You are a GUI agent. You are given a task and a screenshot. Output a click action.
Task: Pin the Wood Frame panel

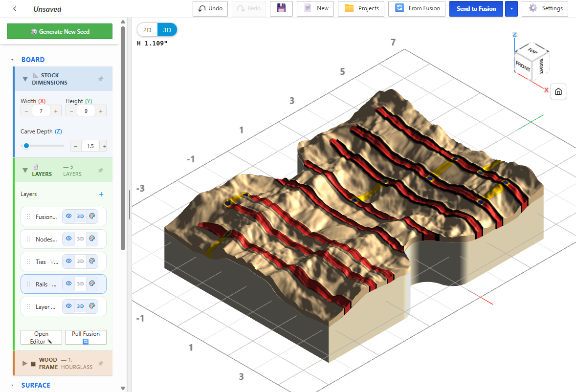(x=101, y=363)
